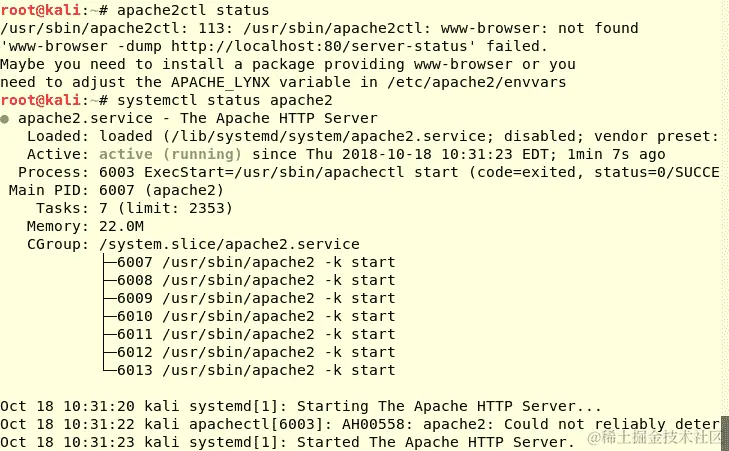Click the http://localhost:80/server-status URL
The height and width of the screenshot is (451, 729).
[319, 46]
